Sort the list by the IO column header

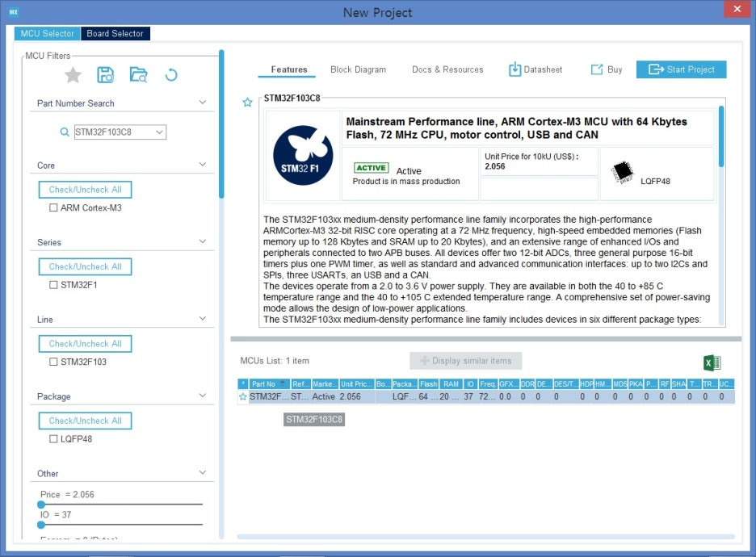pos(470,384)
